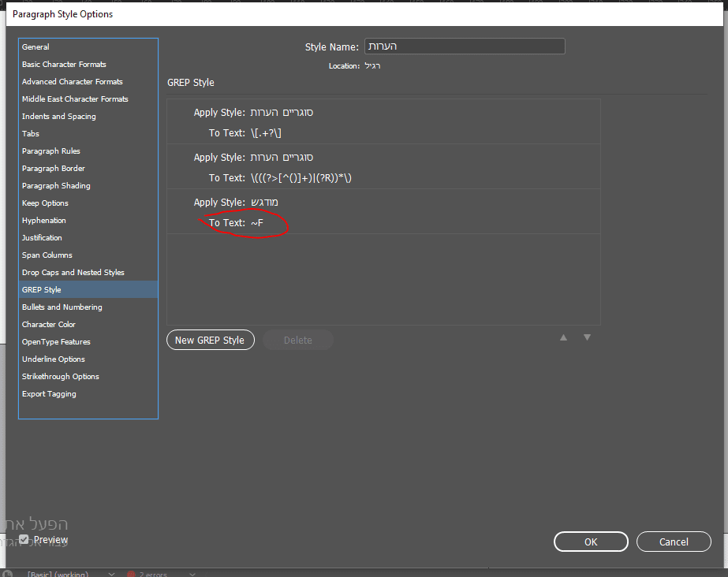The height and width of the screenshot is (577, 728).
Task: Toggle the Preview checkbox
Action: pyautogui.click(x=24, y=539)
